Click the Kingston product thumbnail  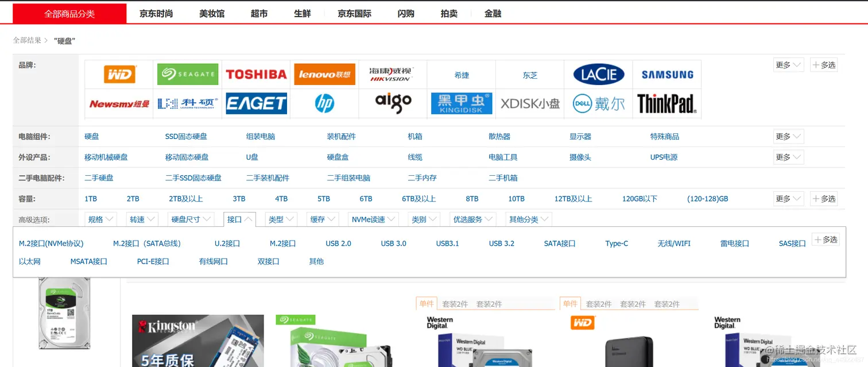[197, 341]
